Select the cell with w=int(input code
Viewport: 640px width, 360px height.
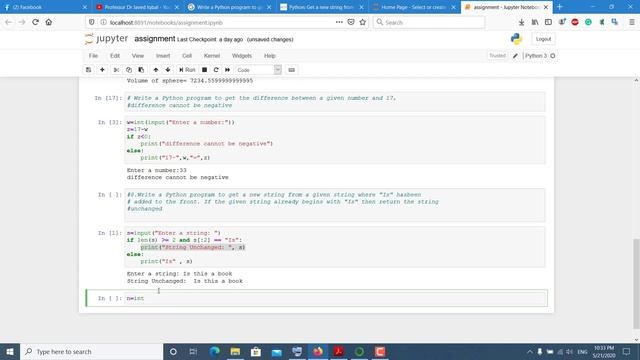[x=335, y=140]
